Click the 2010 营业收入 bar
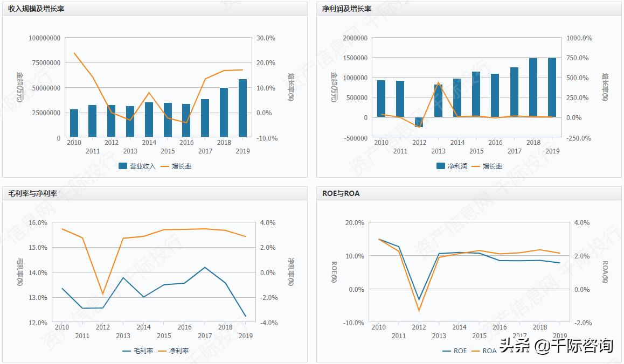This screenshot has height=364, width=624. click(x=74, y=123)
